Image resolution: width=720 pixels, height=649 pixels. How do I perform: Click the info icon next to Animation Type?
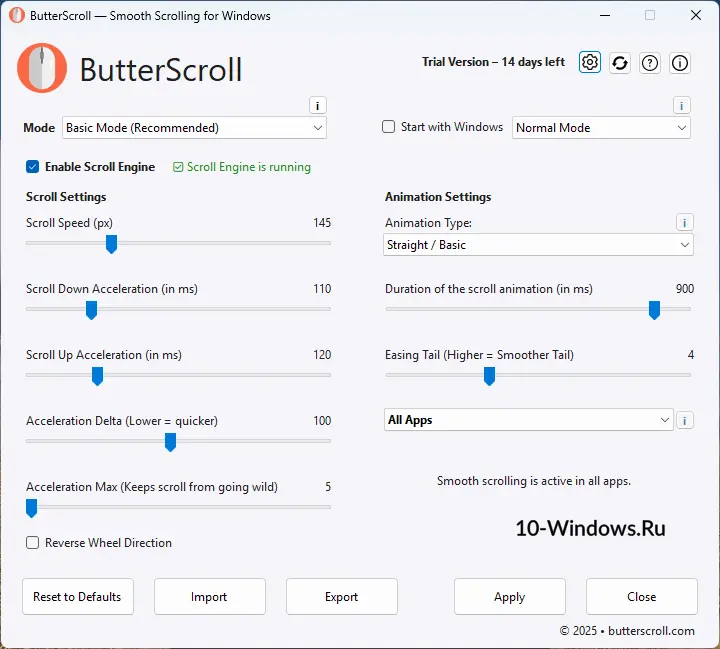click(684, 223)
